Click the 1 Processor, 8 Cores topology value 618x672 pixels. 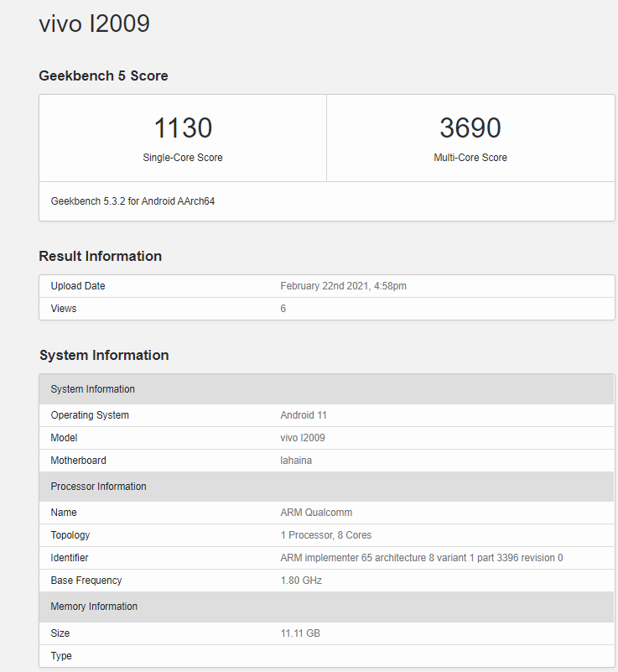tap(325, 535)
